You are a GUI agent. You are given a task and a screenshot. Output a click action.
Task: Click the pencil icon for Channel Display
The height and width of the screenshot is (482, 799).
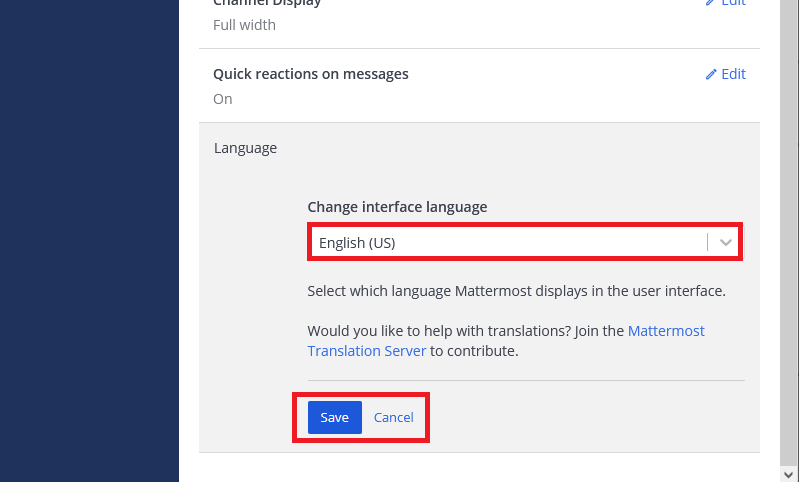[711, 3]
